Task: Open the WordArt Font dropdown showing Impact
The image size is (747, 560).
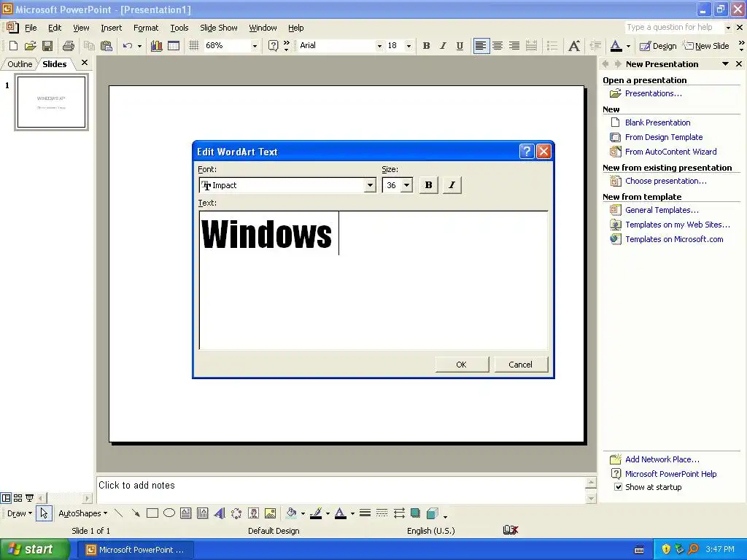Action: tap(370, 185)
